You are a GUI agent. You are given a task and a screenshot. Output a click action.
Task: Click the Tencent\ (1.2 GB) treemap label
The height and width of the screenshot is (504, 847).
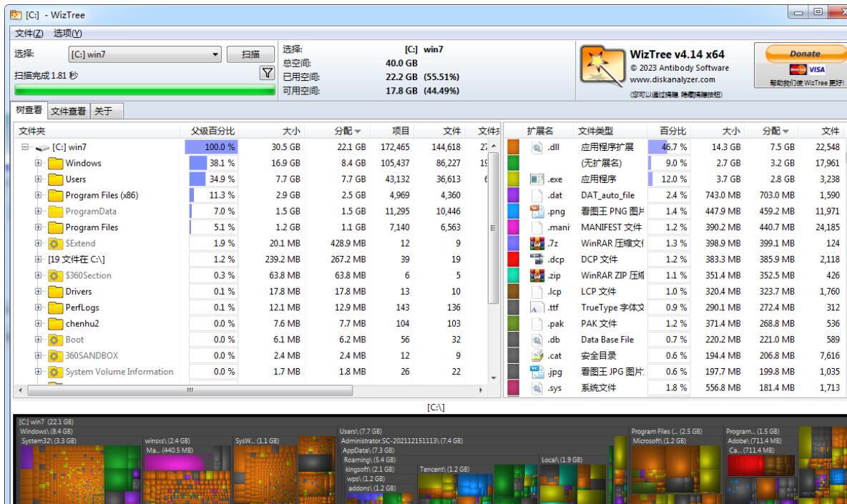click(444, 470)
